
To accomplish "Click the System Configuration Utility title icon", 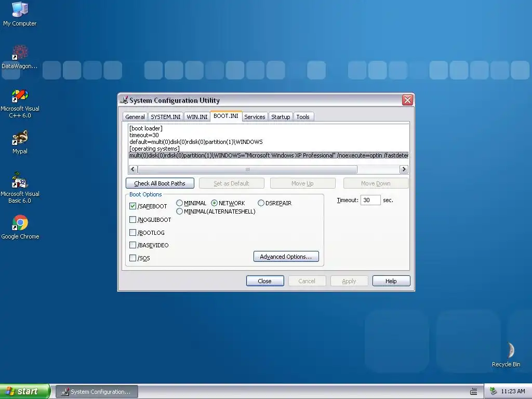I will point(124,100).
